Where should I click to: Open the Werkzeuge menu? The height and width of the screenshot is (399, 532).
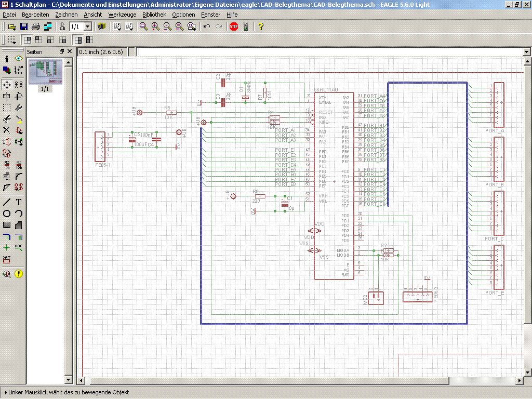click(x=122, y=15)
